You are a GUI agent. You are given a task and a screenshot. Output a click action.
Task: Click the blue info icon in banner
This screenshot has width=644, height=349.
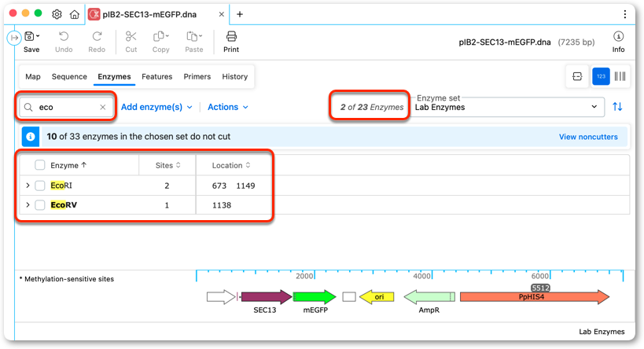(x=31, y=137)
